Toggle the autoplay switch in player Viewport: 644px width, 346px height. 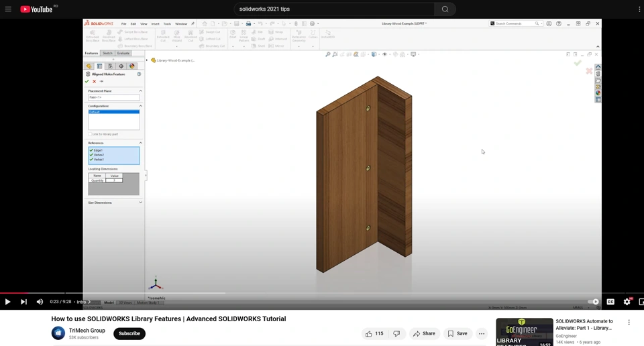coord(593,302)
